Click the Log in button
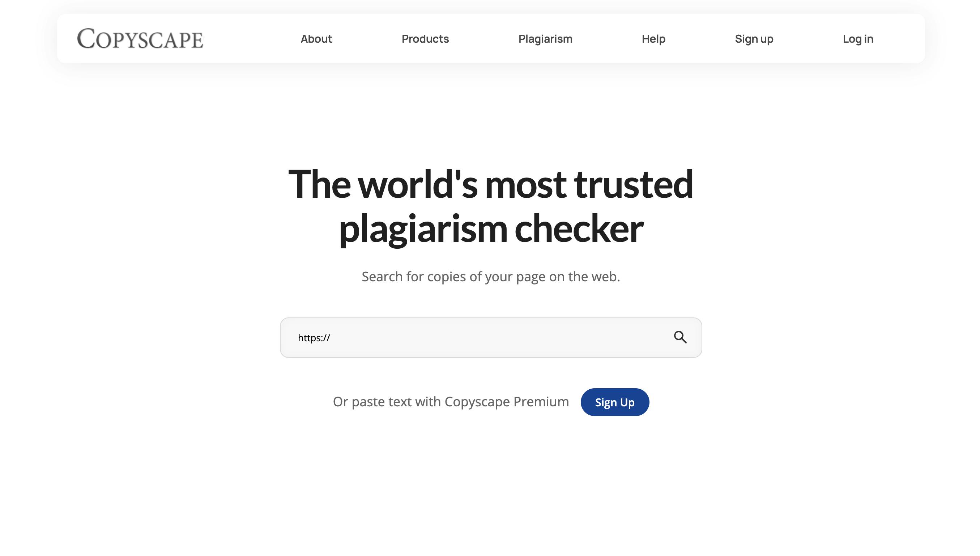Image resolution: width=980 pixels, height=556 pixels. click(x=858, y=38)
